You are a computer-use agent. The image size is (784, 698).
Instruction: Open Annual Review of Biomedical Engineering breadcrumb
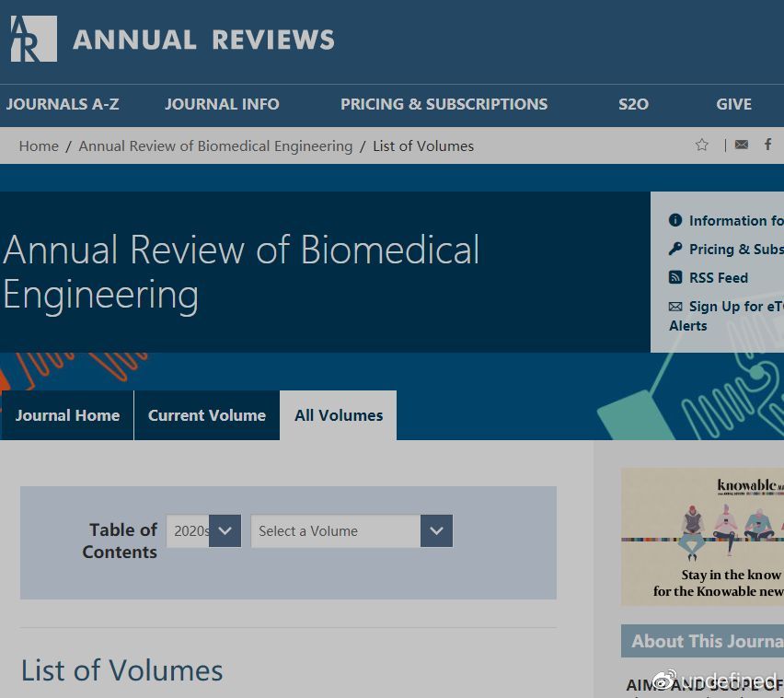pos(215,145)
